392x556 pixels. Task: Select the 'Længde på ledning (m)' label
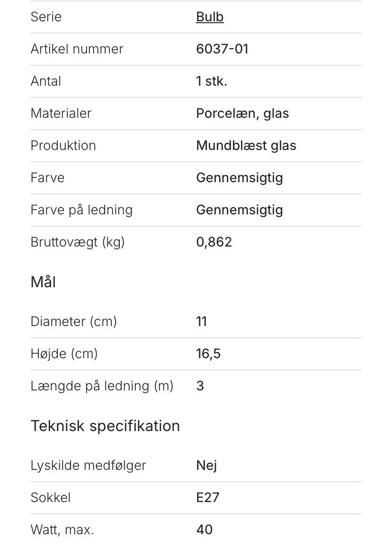coord(102,386)
